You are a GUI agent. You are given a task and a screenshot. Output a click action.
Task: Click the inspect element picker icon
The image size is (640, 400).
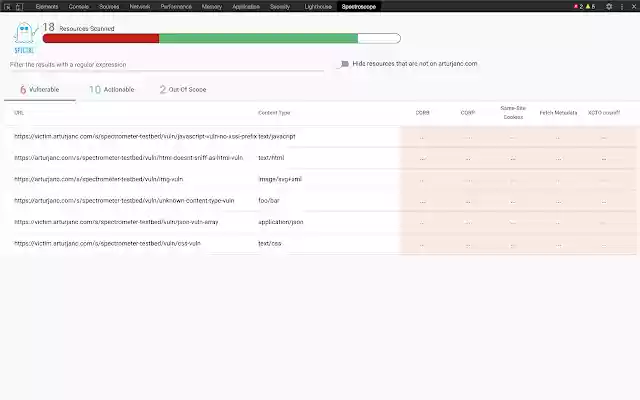point(8,6)
